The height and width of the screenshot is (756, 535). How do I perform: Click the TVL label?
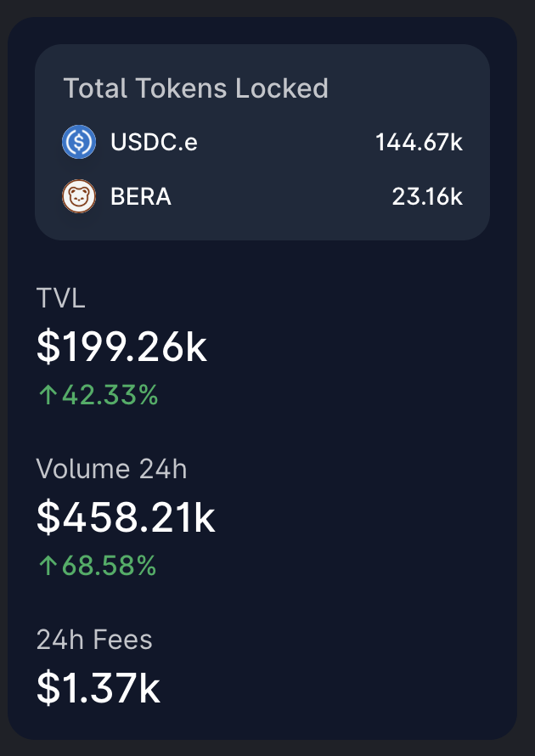(61, 298)
